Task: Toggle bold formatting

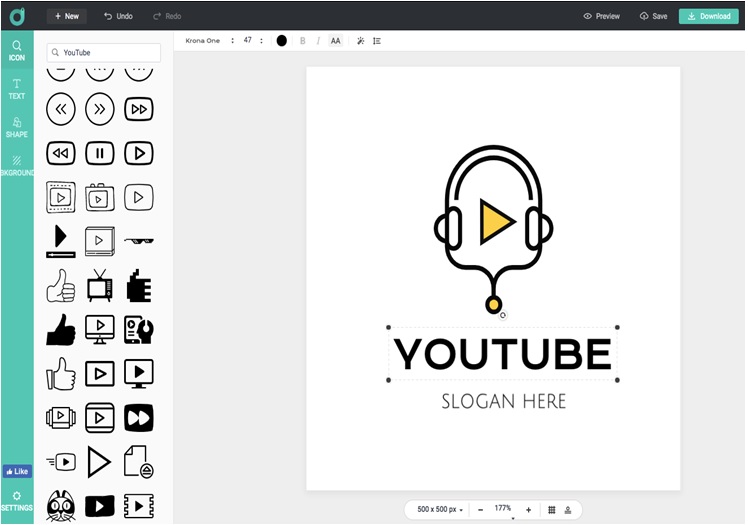Action: click(x=302, y=41)
